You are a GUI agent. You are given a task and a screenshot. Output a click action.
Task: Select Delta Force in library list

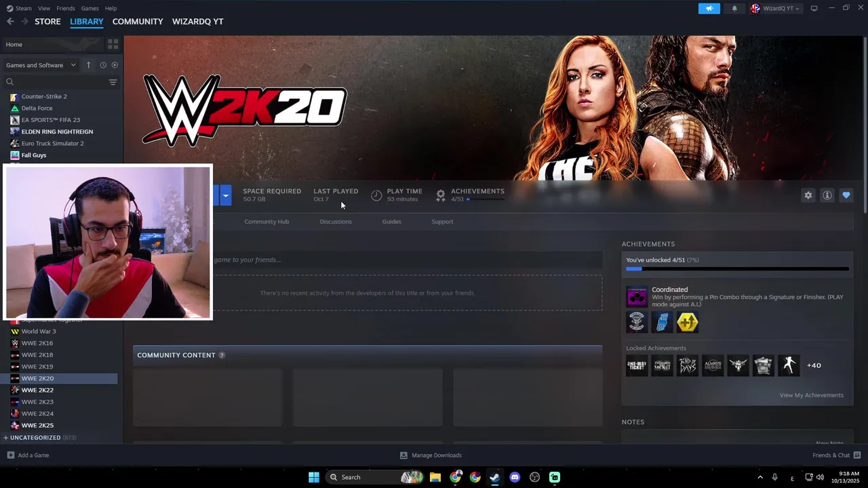point(37,108)
